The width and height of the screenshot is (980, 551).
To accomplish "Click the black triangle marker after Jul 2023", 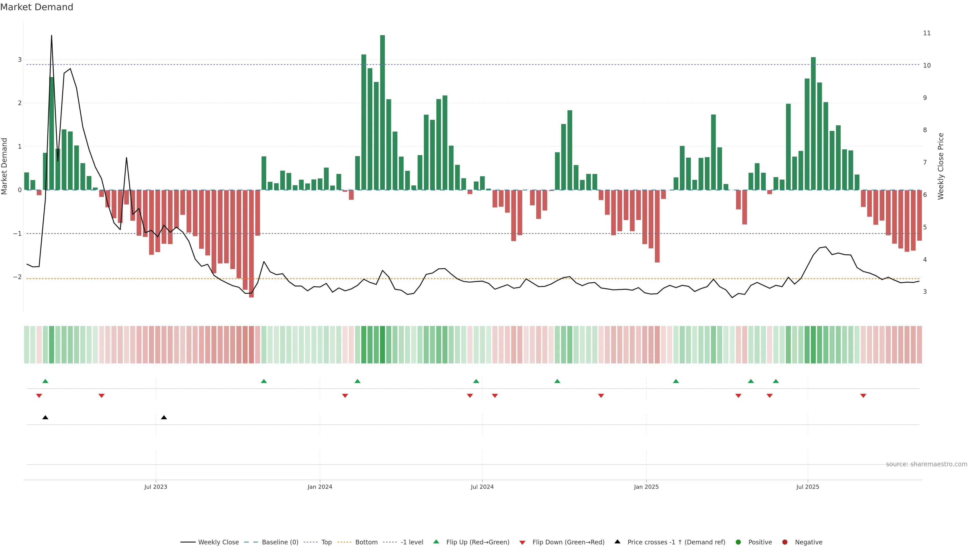I will (164, 418).
